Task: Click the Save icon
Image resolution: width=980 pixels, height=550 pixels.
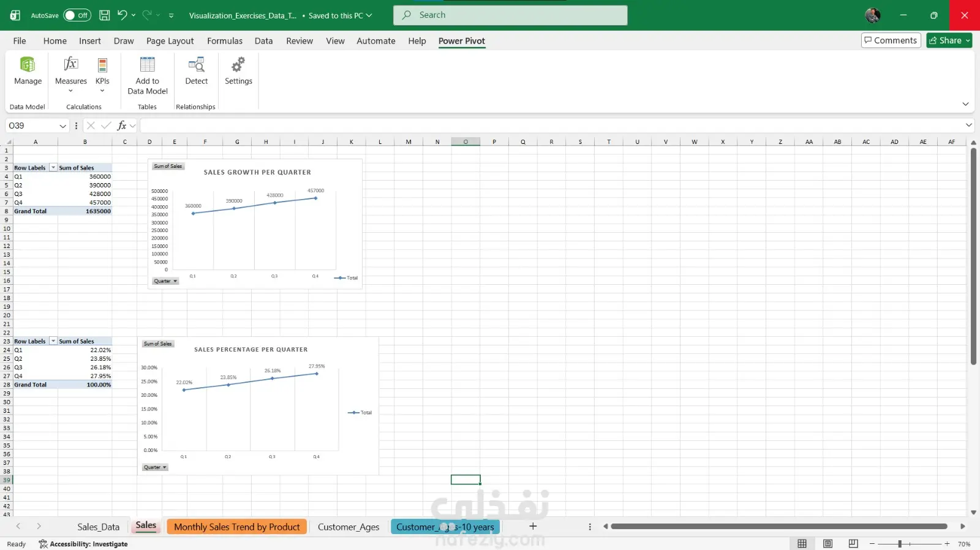Action: [105, 15]
